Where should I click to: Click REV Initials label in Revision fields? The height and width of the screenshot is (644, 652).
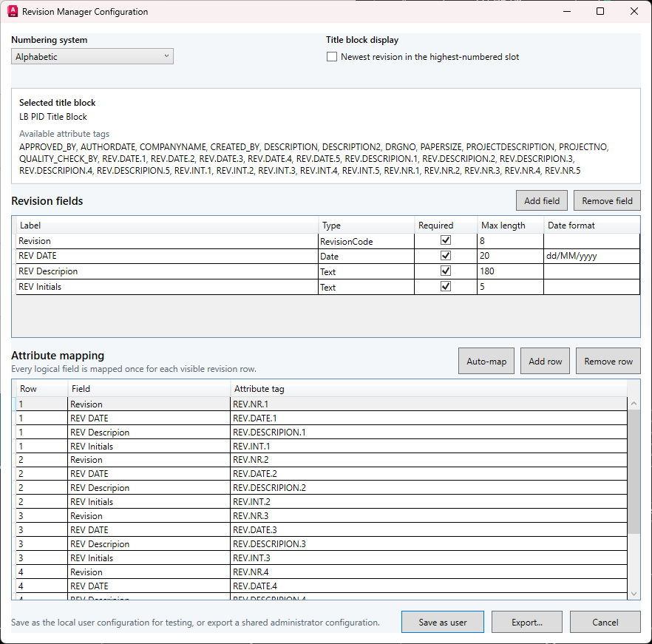(167, 287)
